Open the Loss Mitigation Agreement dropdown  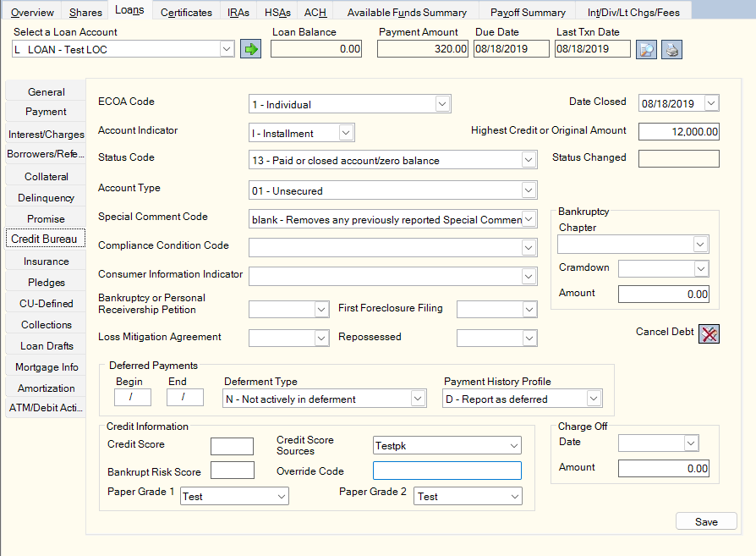click(x=321, y=339)
